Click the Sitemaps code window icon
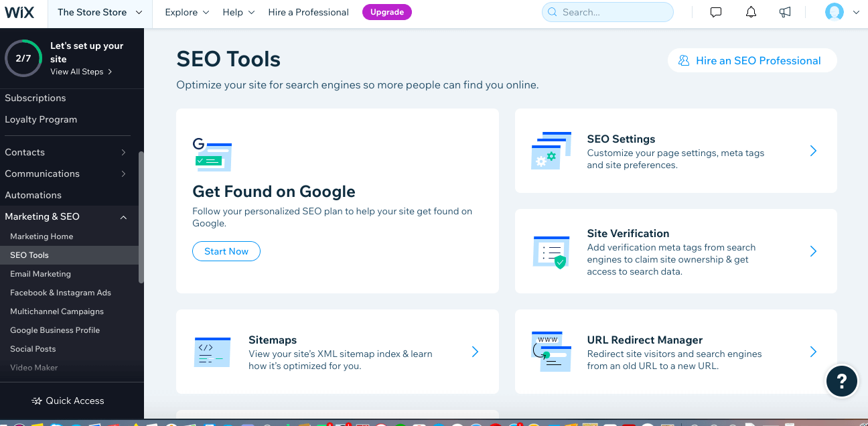868x426 pixels. tap(212, 352)
